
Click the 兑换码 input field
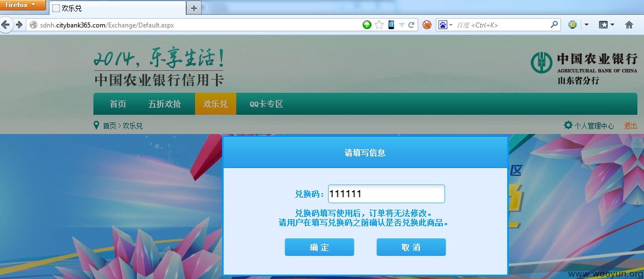[386, 194]
